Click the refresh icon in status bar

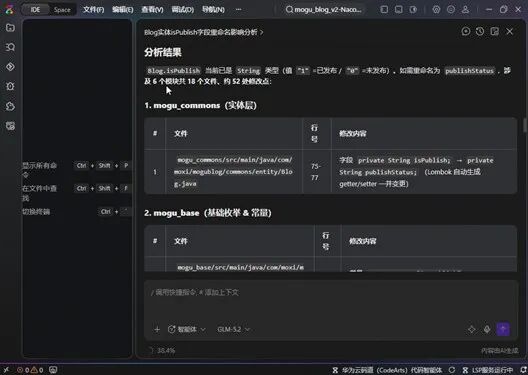pyautogui.click(x=452, y=370)
